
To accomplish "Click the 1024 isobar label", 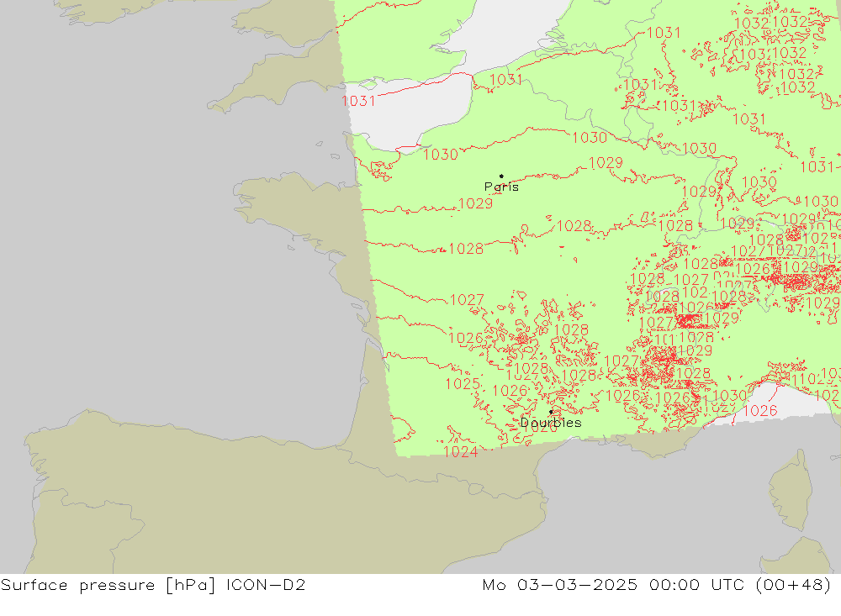I will 461,452.
